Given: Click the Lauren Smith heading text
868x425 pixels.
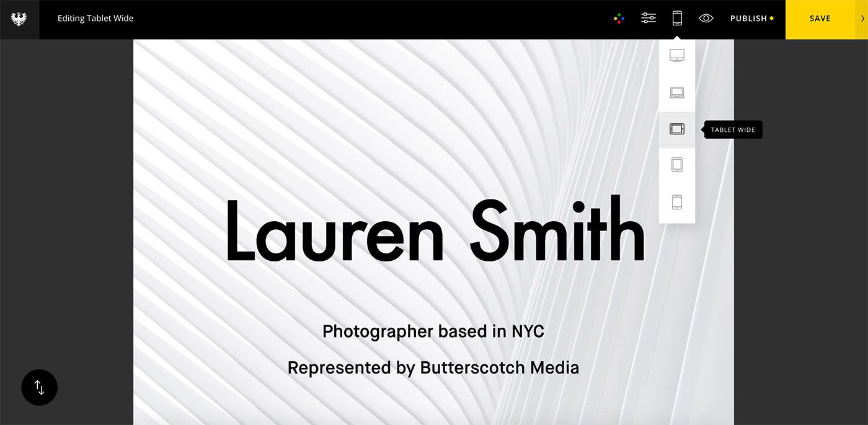Looking at the screenshot, I should [435, 229].
